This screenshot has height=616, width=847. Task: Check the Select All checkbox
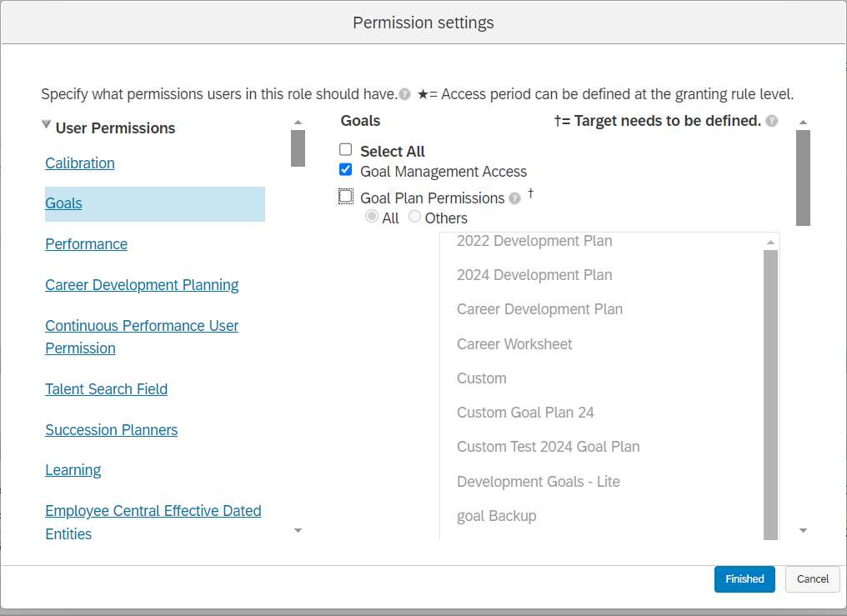click(346, 149)
